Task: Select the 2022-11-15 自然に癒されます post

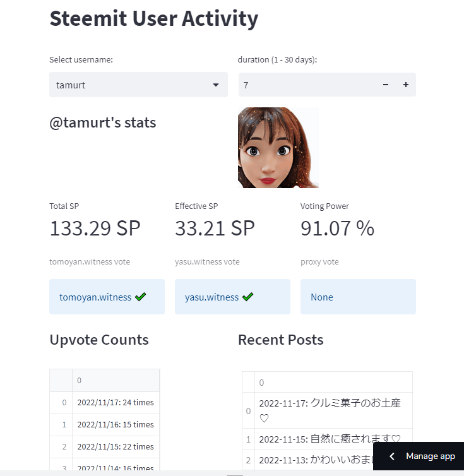Action: tap(333, 439)
